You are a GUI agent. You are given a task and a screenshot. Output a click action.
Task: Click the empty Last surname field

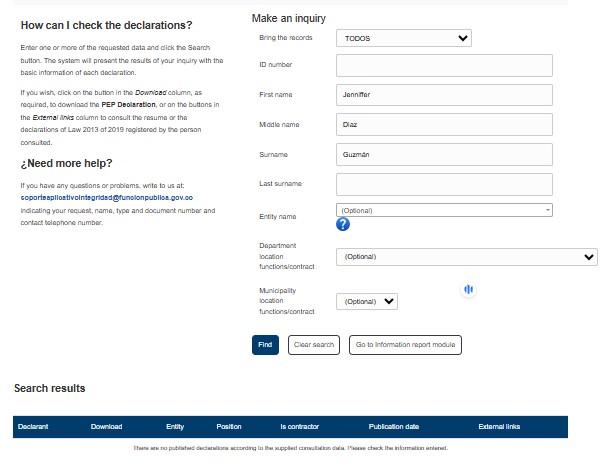444,184
